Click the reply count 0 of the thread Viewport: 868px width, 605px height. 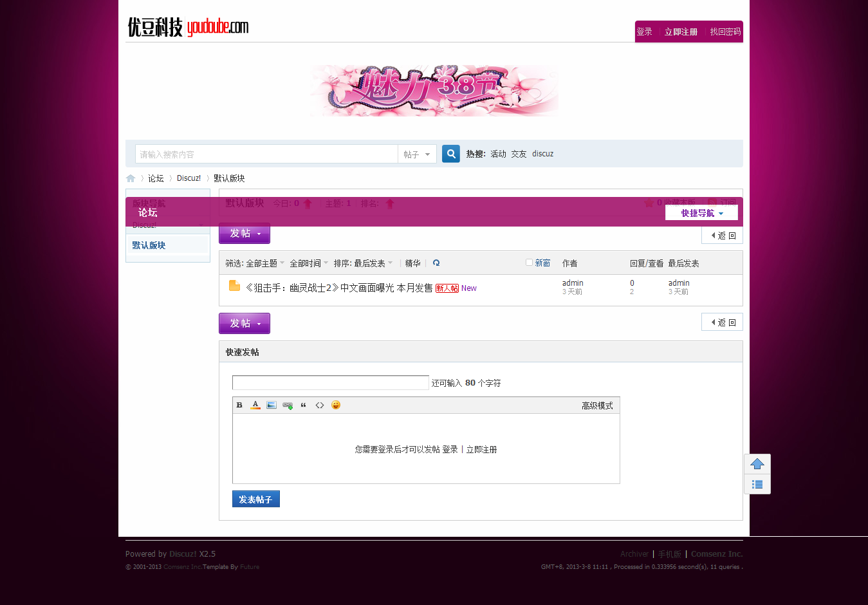pos(632,283)
